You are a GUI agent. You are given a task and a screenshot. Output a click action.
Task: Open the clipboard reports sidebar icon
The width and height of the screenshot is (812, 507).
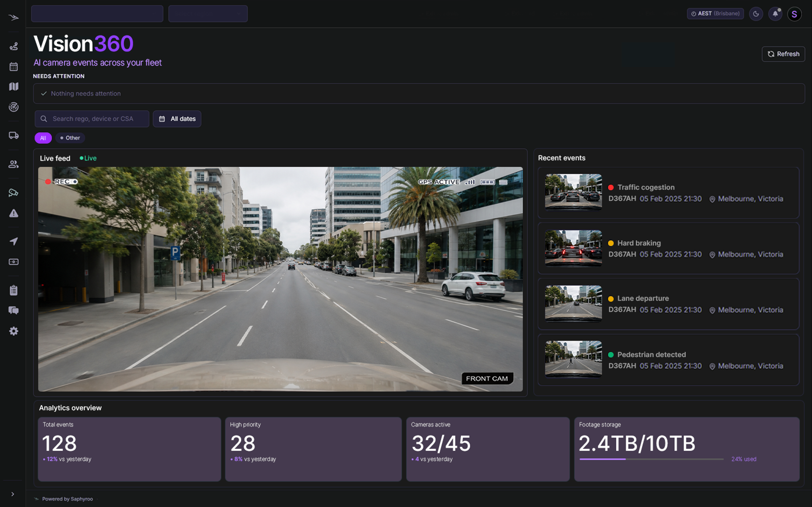click(x=13, y=290)
